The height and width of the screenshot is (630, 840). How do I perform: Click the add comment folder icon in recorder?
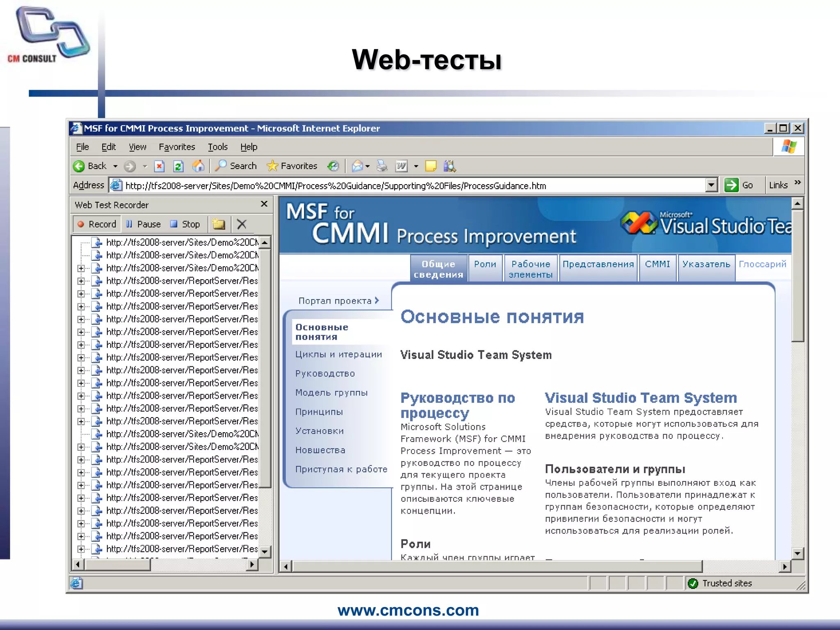click(219, 224)
